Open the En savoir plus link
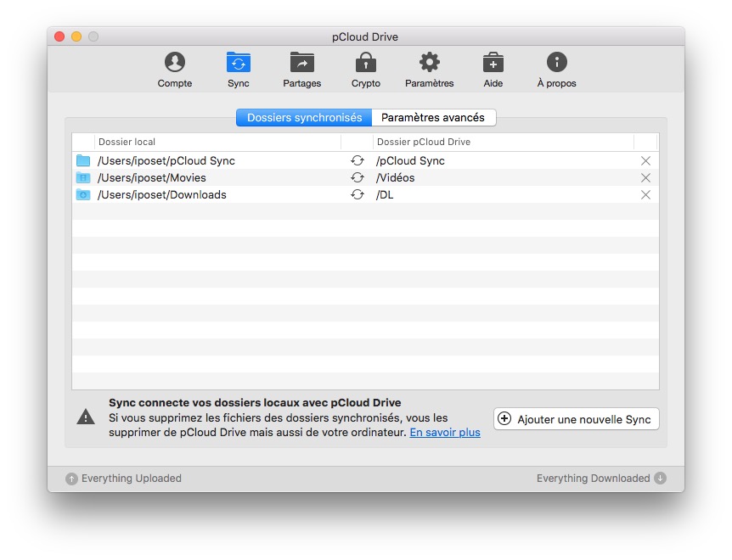This screenshot has width=732, height=560. [x=445, y=432]
